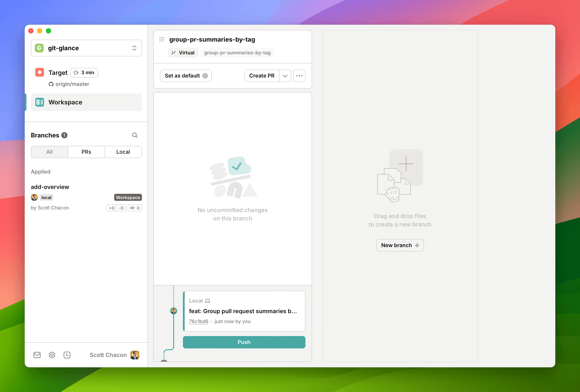Open the ellipsis menu on branch header
The width and height of the screenshot is (580, 392).
click(x=299, y=76)
